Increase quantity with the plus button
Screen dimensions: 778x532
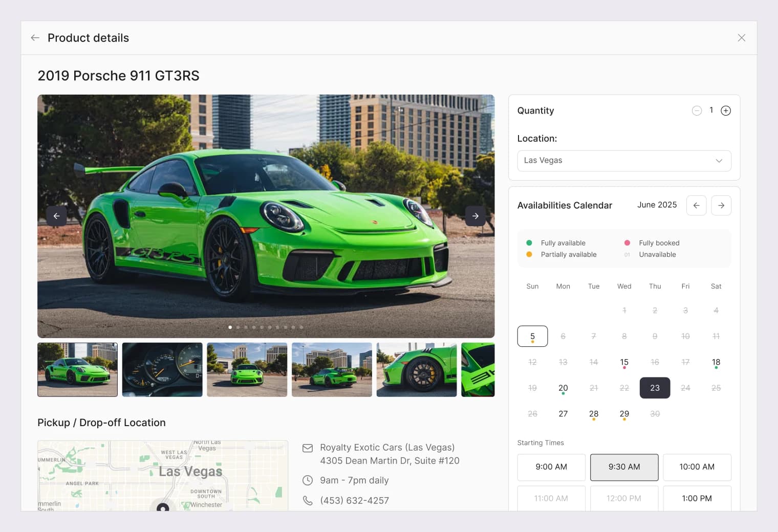pyautogui.click(x=726, y=110)
